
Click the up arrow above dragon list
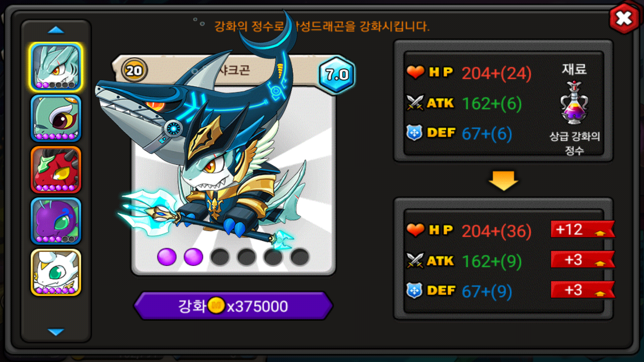coord(56,30)
